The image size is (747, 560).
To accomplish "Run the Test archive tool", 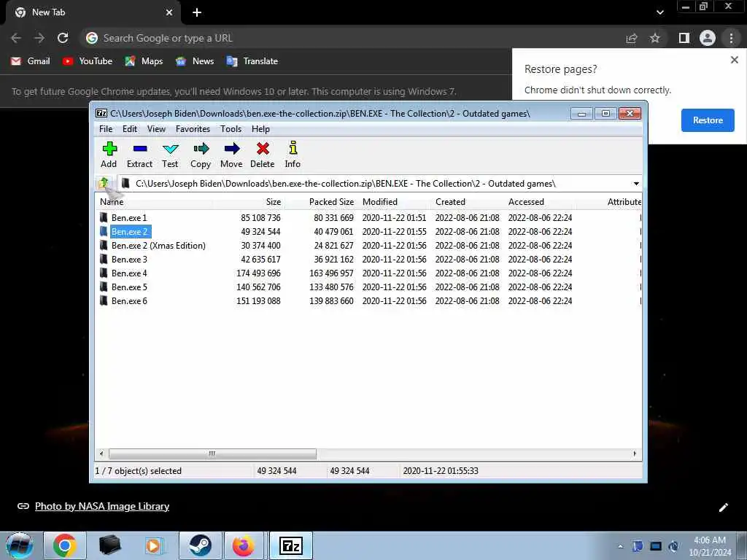I will pyautogui.click(x=170, y=155).
